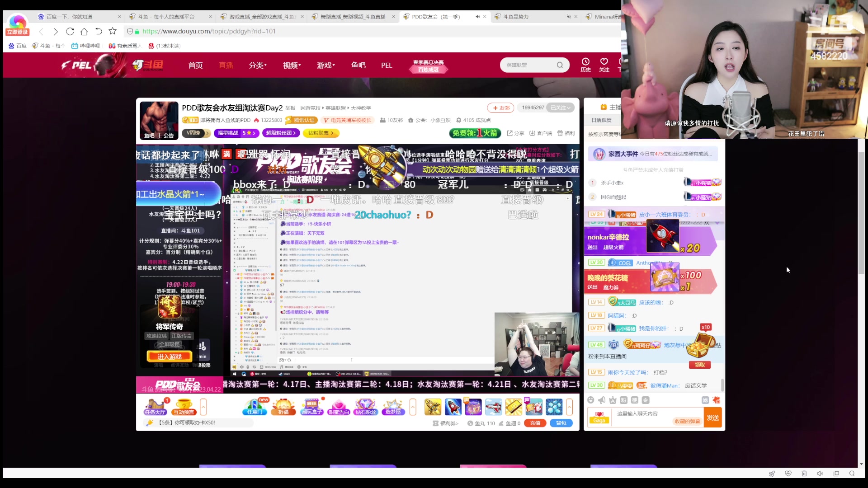Screen dimensions: 868x488
Task: Select the blue crystal gift icon
Action: click(554, 407)
